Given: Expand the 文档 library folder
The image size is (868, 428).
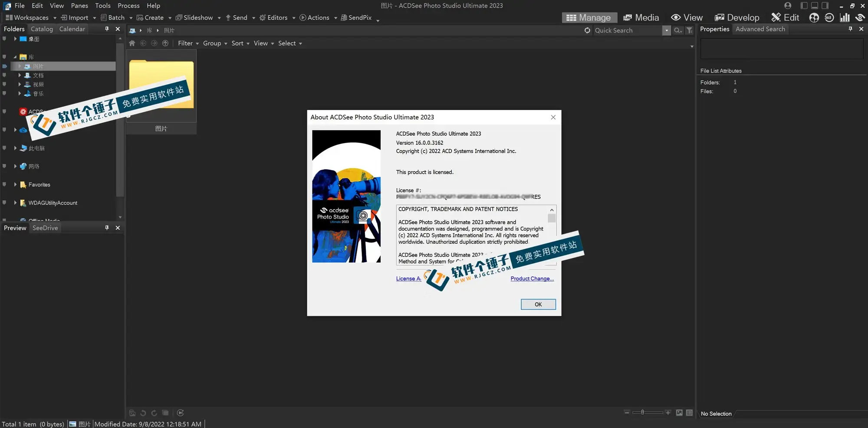Looking at the screenshot, I should pos(20,75).
